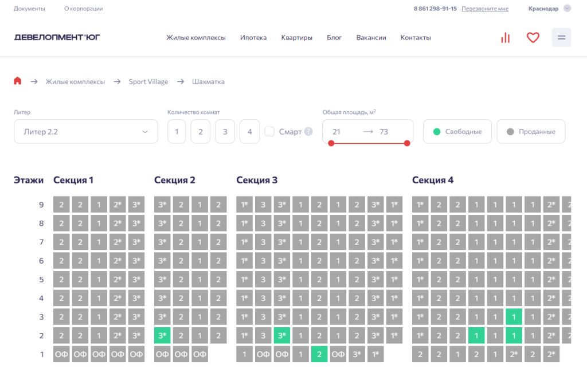587x392 pixels.
Task: Open the Жилые комплексы menu item
Action: 196,37
